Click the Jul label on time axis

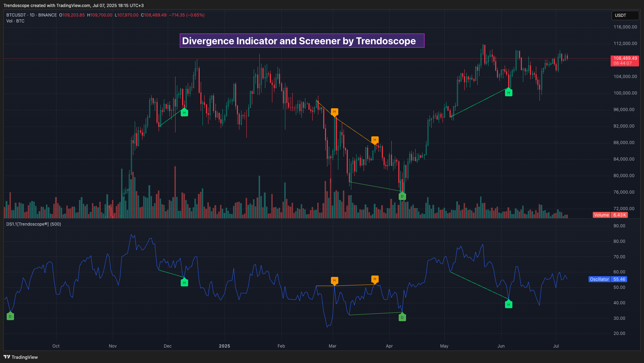pyautogui.click(x=556, y=346)
